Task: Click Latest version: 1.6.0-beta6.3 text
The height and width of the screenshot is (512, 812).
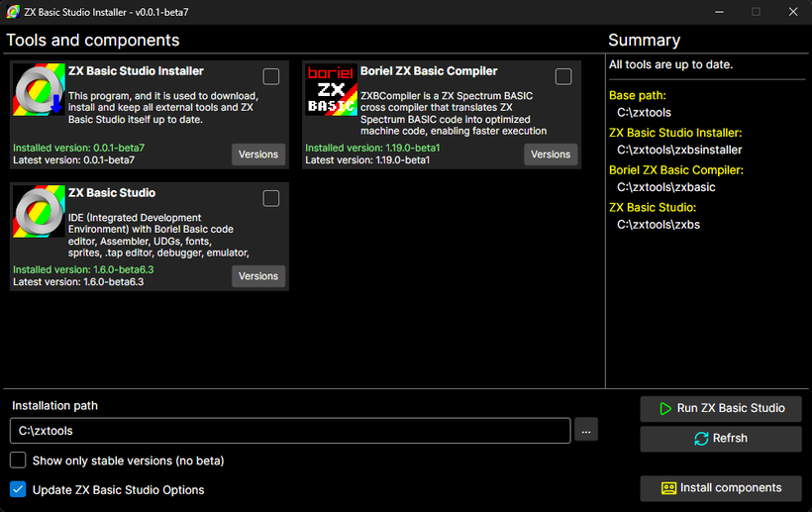Action: 78,281
